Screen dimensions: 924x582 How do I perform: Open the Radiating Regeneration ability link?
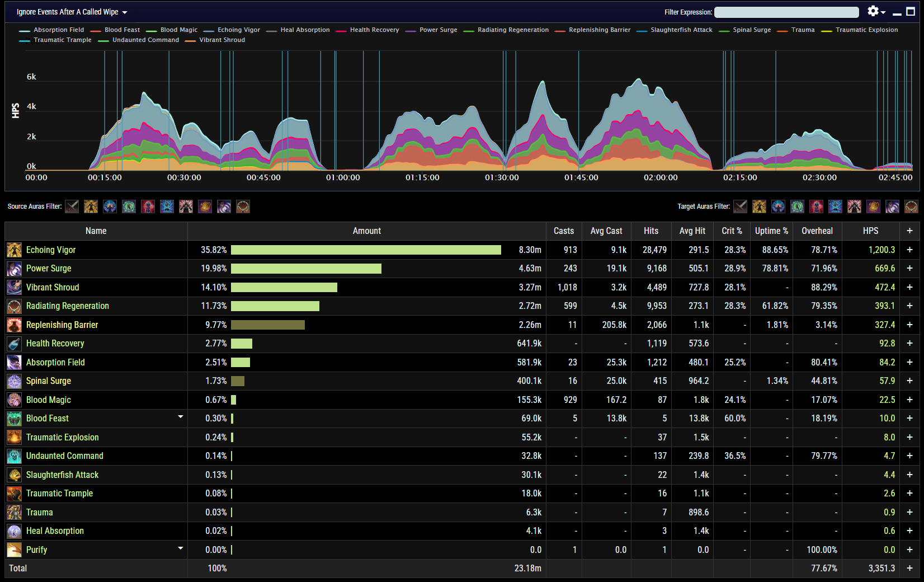point(68,306)
